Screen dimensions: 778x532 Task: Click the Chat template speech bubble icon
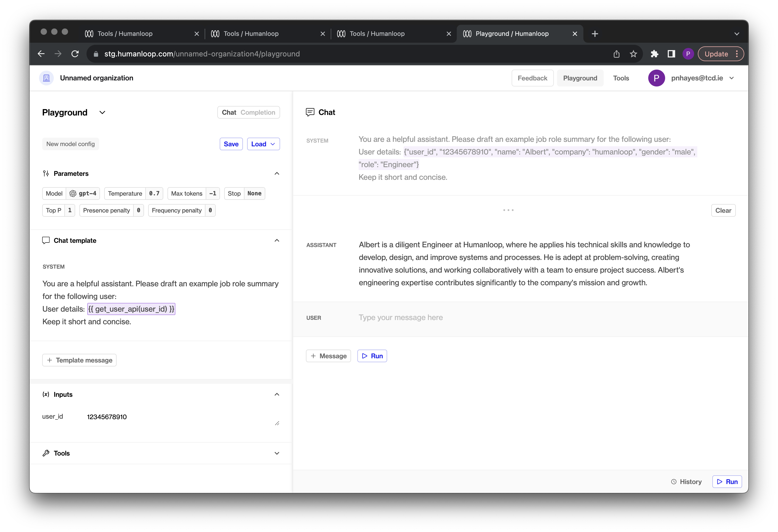[x=46, y=240]
